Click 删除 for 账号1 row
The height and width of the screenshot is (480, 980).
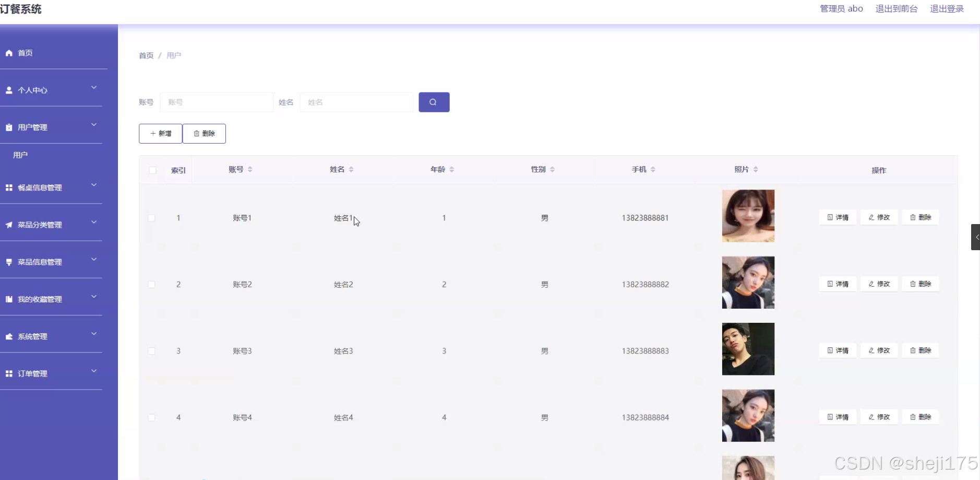click(921, 217)
